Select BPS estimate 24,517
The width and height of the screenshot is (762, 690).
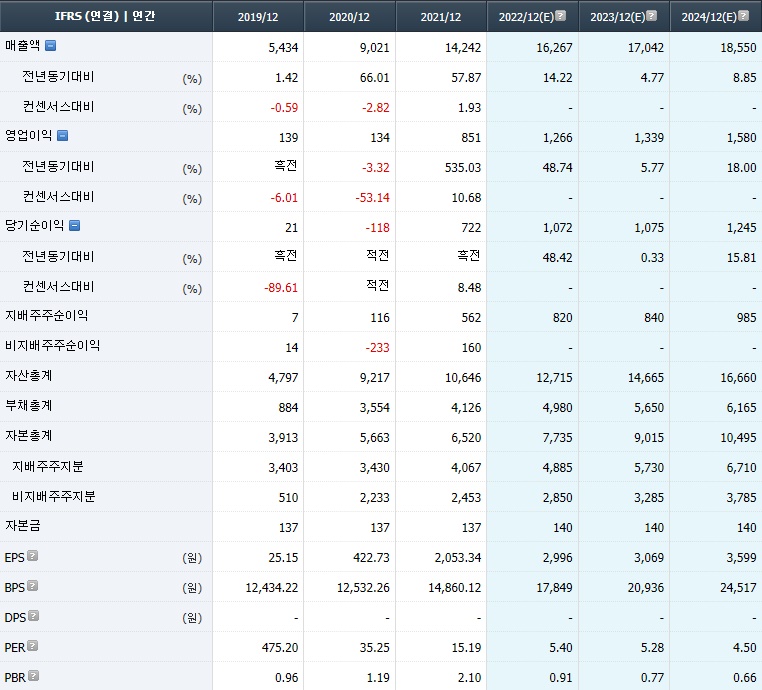(x=739, y=588)
